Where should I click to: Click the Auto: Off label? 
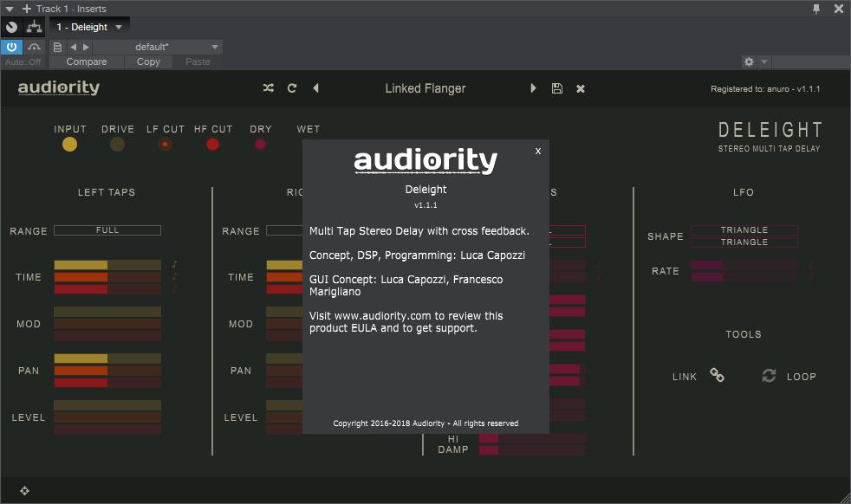[x=23, y=61]
